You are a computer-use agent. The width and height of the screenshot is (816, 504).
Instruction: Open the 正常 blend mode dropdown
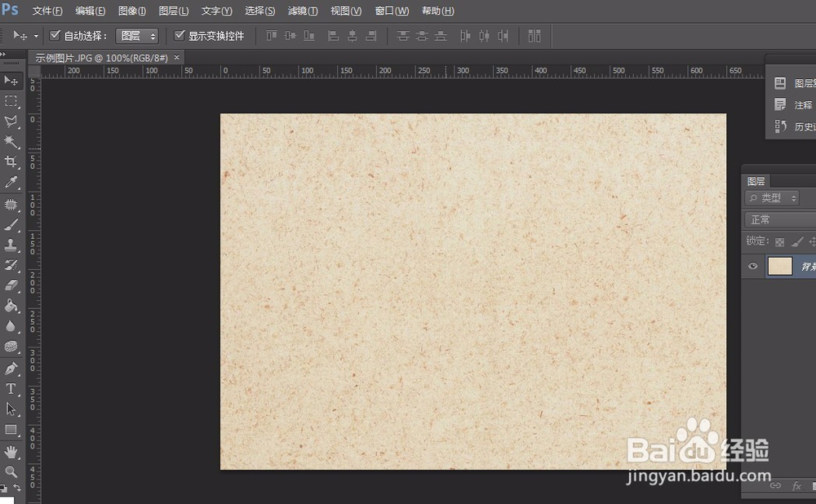pyautogui.click(x=780, y=219)
